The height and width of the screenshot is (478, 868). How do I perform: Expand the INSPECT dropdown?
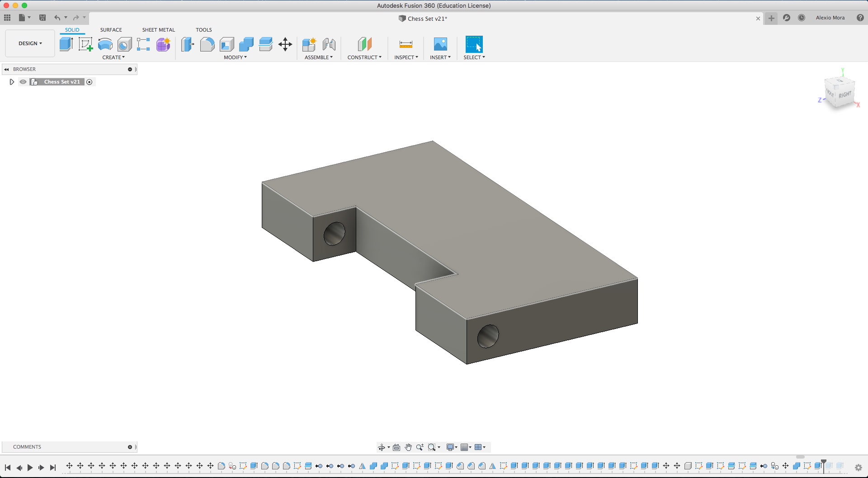pyautogui.click(x=406, y=57)
